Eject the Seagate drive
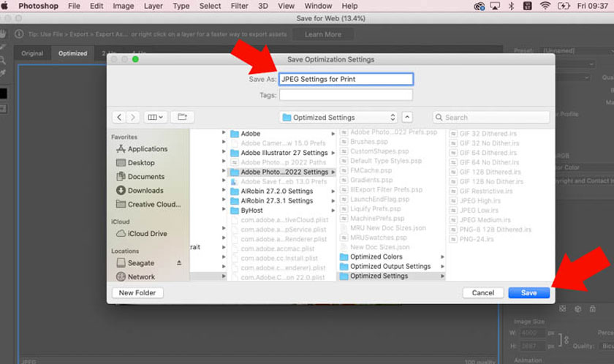614x364 pixels. [x=179, y=262]
